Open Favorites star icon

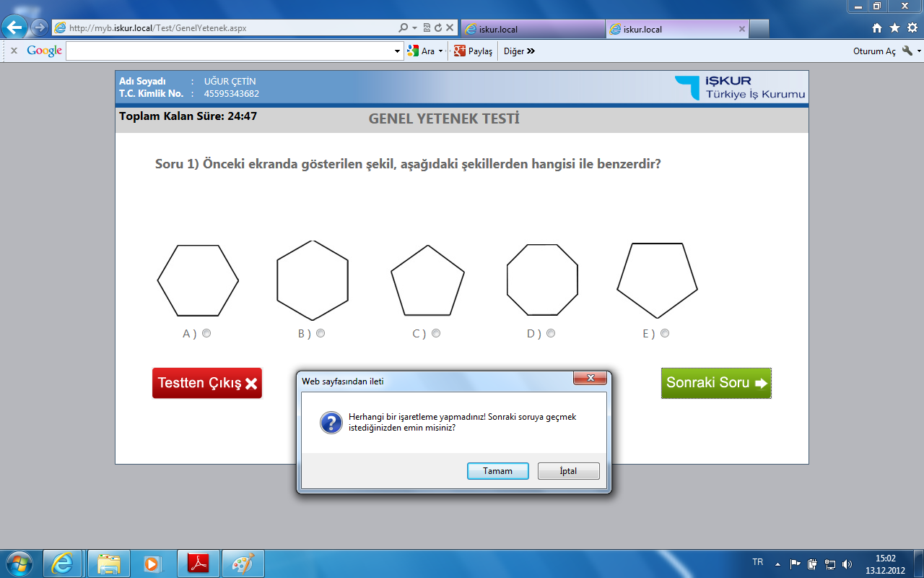coord(895,28)
